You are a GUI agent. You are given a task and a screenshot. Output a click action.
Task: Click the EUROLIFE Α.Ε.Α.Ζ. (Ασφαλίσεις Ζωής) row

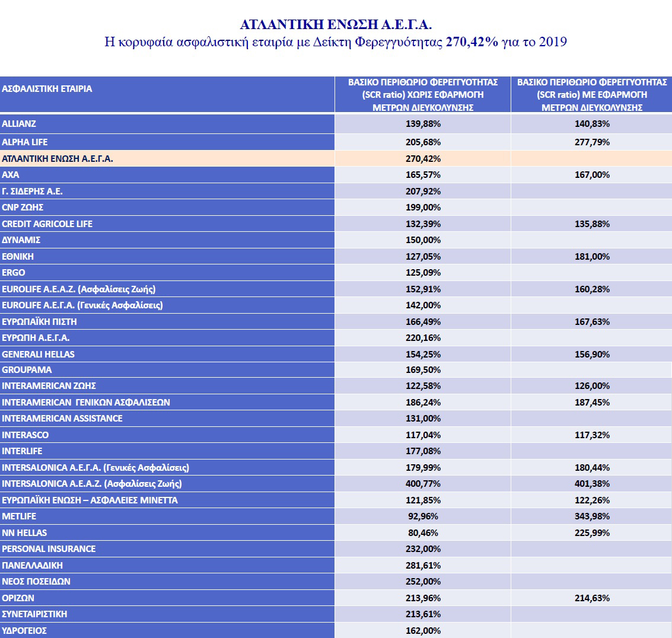coord(79,289)
